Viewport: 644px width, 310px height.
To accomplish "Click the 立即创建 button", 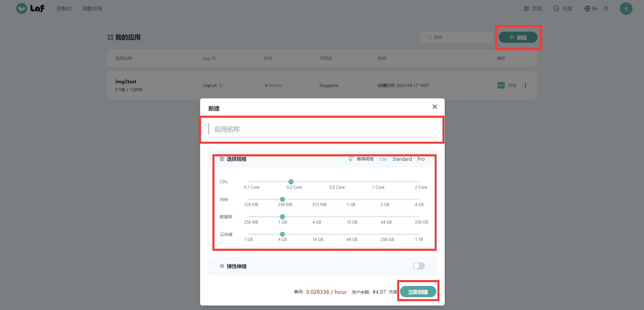I will click(x=418, y=292).
